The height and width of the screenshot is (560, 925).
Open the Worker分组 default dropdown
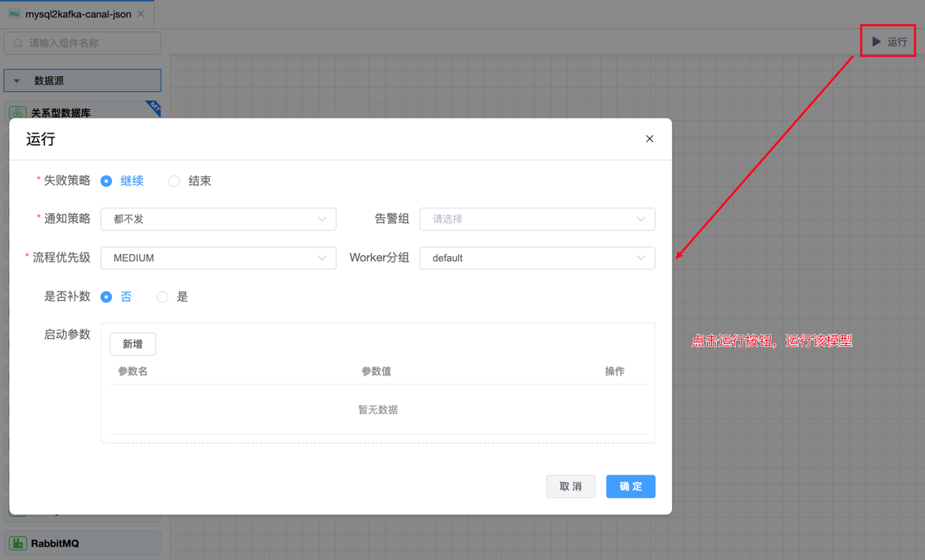(x=537, y=258)
